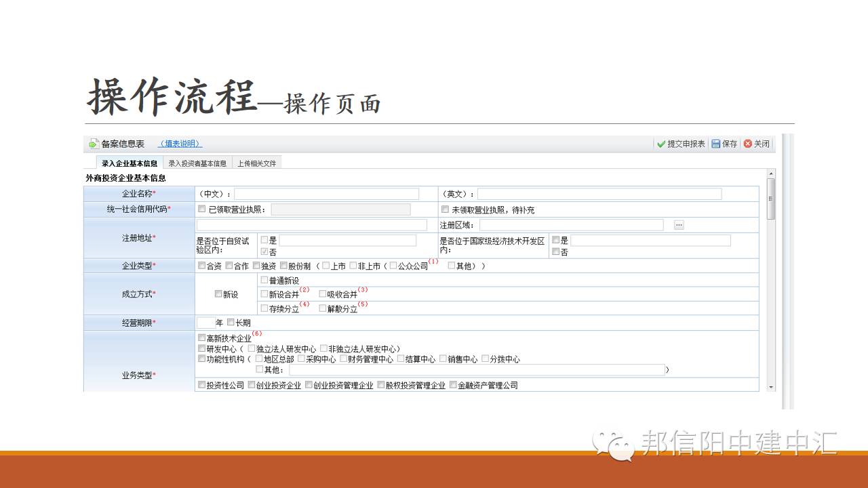Enable the 合资 enterprise type checkbox
Viewport: 868px width, 488px height.
click(x=201, y=266)
